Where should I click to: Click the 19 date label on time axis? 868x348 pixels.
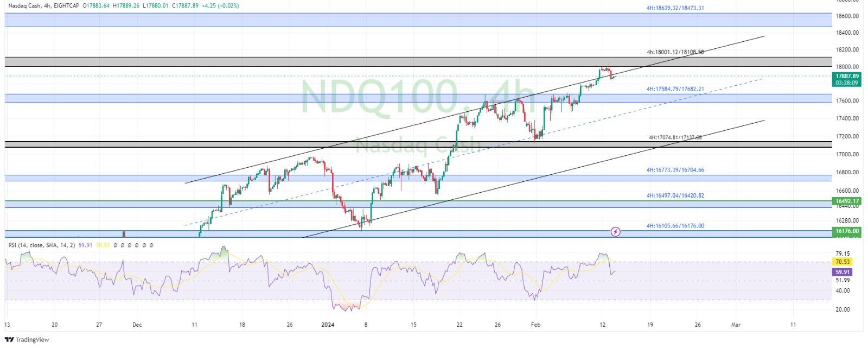tap(650, 325)
